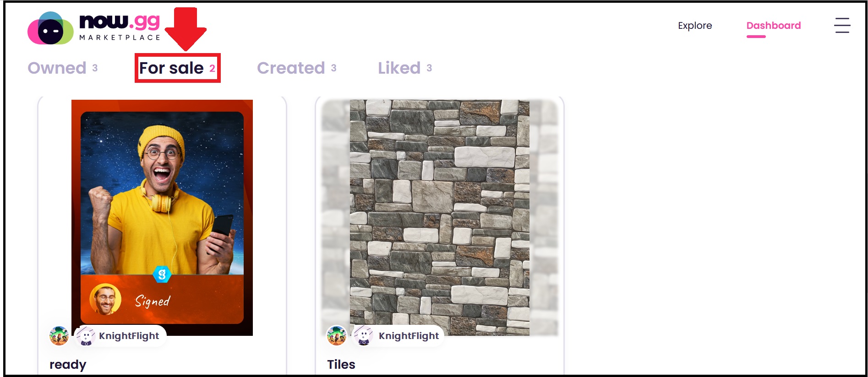Open the Dashboard link

coord(774,26)
